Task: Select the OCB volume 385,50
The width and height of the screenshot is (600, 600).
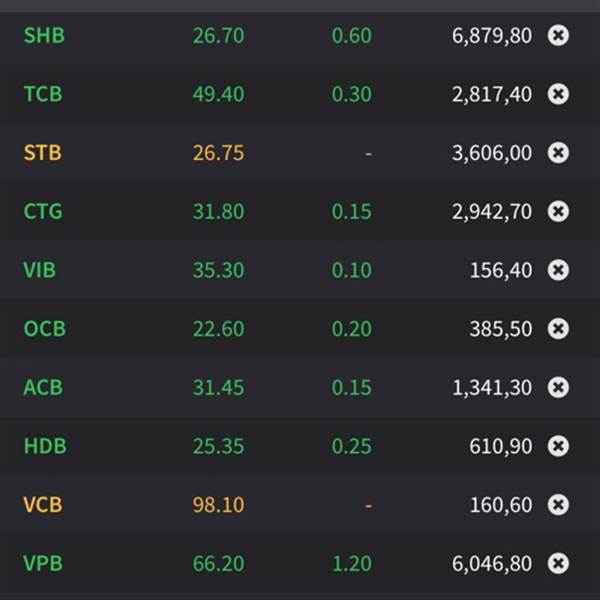Action: tap(501, 329)
